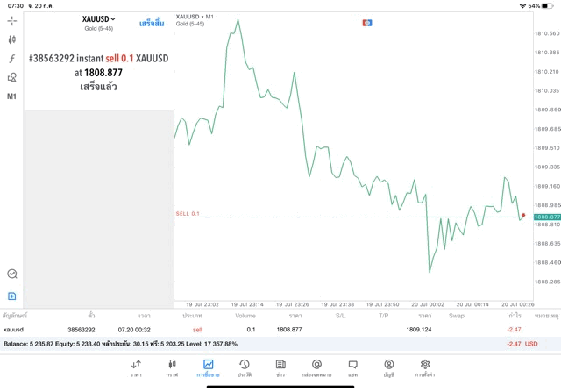Open the แชท chat tab
The image size is (561, 392).
[352, 368]
